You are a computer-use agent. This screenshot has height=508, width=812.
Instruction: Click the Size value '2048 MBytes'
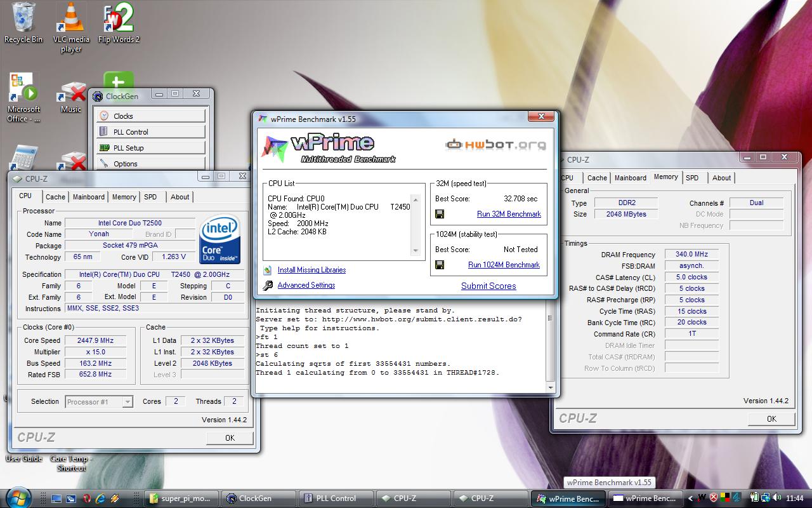click(626, 214)
